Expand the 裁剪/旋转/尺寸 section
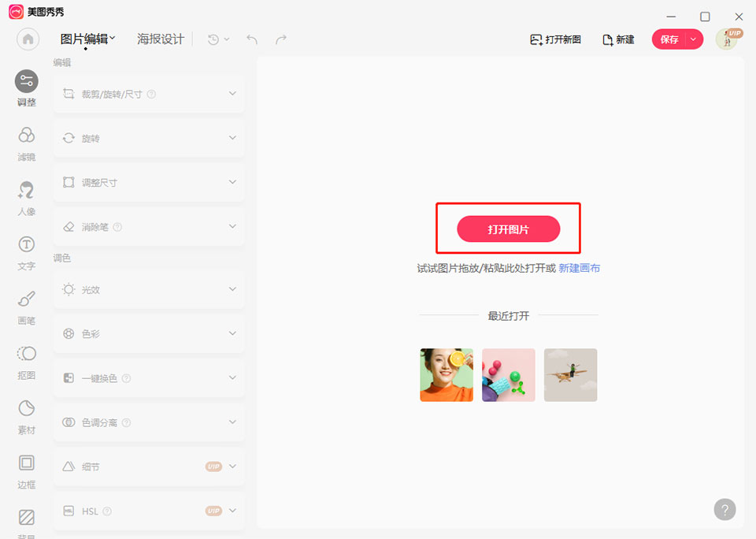 point(149,94)
